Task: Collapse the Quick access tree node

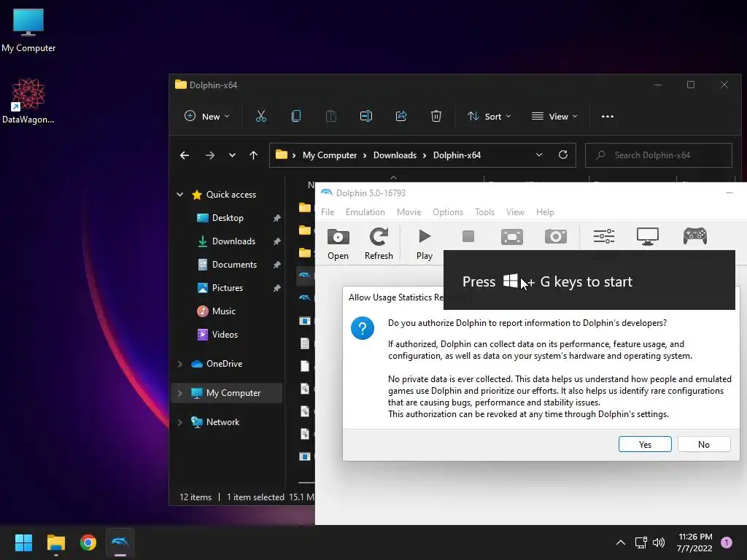Action: click(180, 194)
